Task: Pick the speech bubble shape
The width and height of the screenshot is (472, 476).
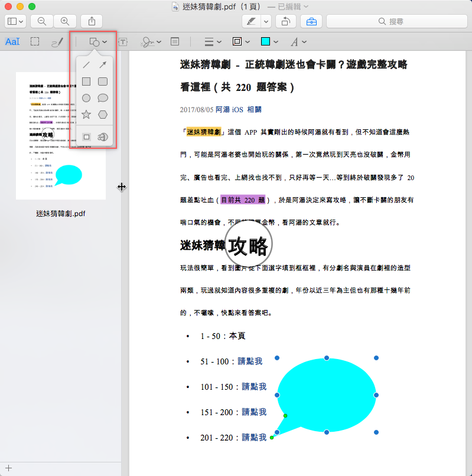Action: 103,98
